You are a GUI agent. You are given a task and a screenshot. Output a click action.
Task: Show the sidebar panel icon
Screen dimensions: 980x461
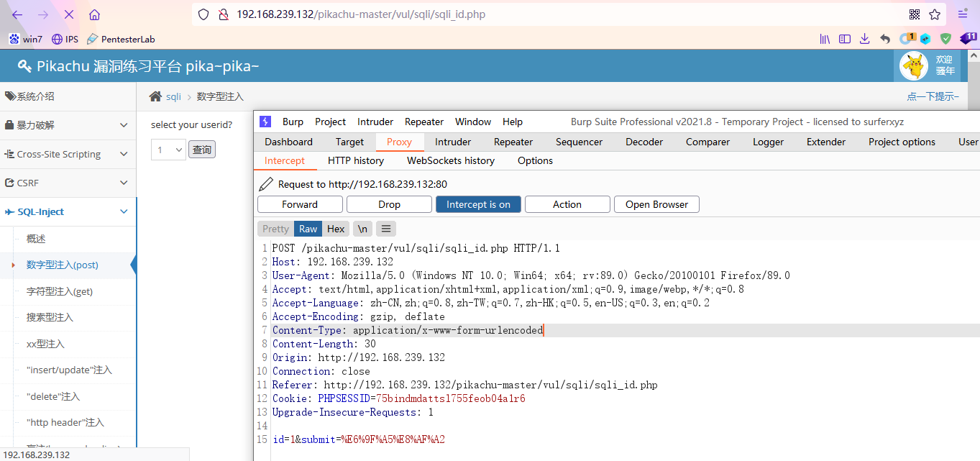pos(845,39)
